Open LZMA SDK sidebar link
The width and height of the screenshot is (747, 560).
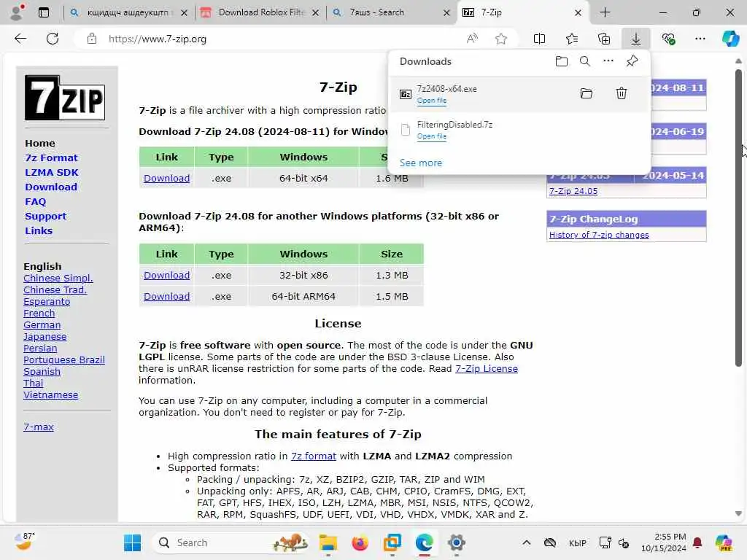(52, 172)
